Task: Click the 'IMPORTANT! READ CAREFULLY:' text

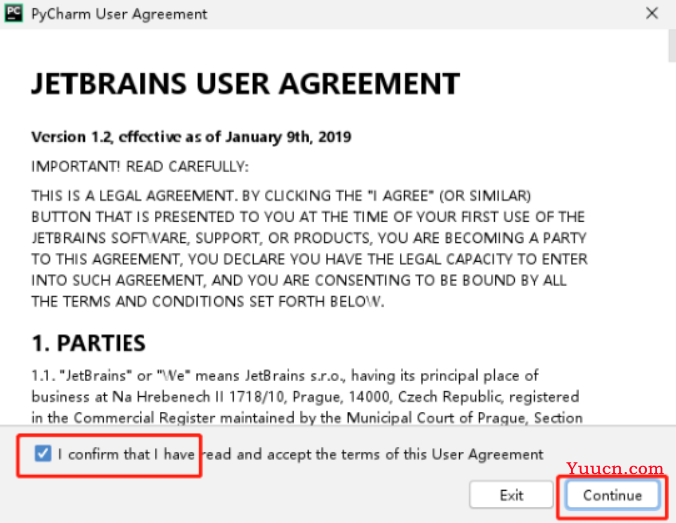Action: click(140, 166)
